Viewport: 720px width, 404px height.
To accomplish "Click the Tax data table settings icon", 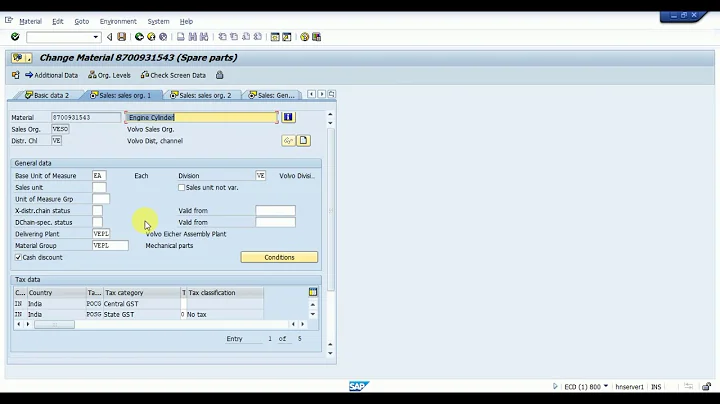I will [x=313, y=292].
